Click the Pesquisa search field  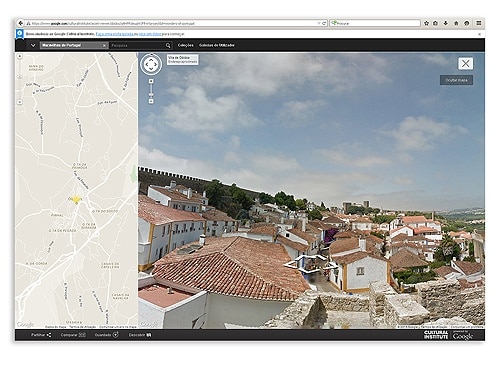coord(137,45)
